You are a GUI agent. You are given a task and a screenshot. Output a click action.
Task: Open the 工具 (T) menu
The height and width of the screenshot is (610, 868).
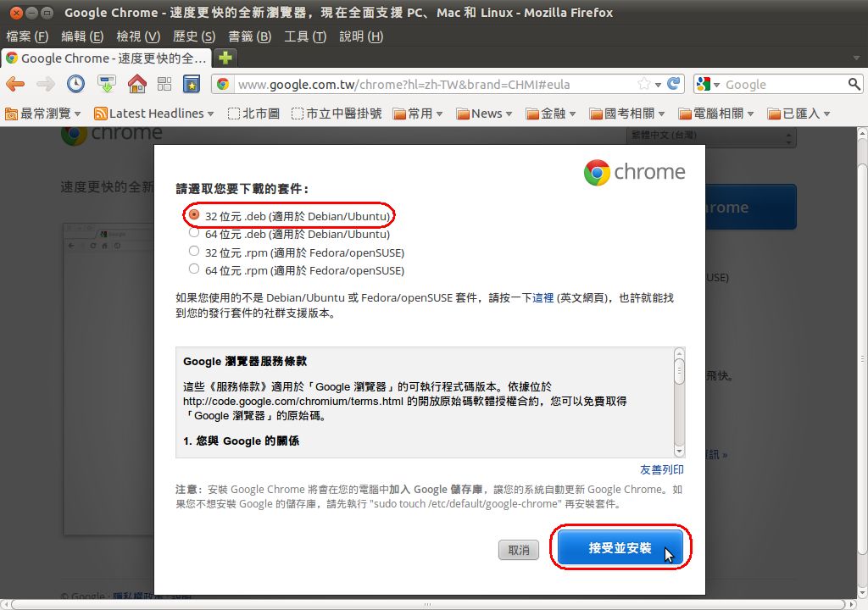tap(305, 36)
